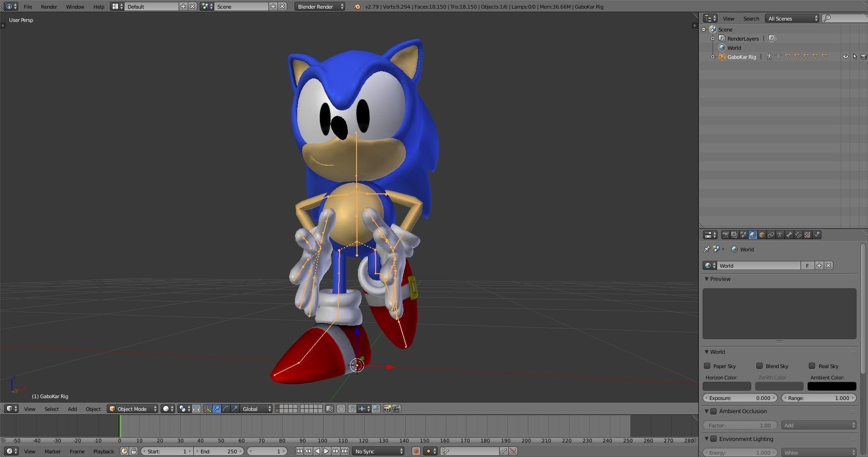Open the Object properties cube tab
The width and height of the screenshot is (868, 457).
point(762,235)
